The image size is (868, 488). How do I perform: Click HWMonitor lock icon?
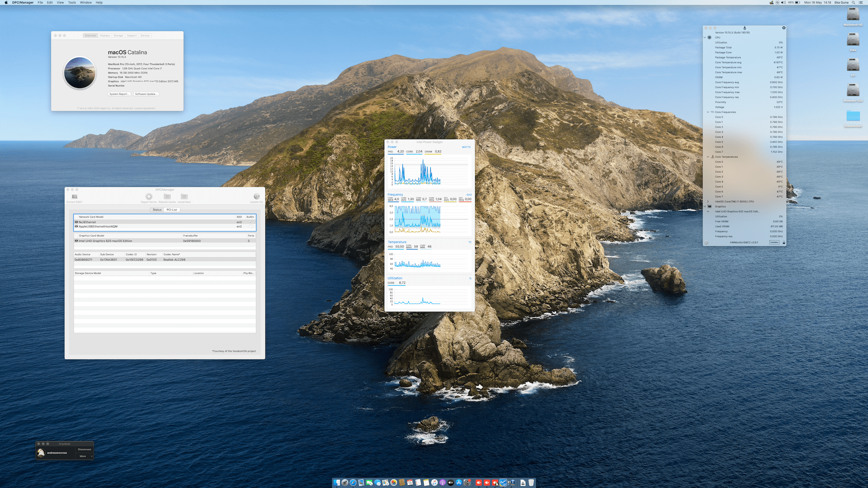(x=784, y=243)
